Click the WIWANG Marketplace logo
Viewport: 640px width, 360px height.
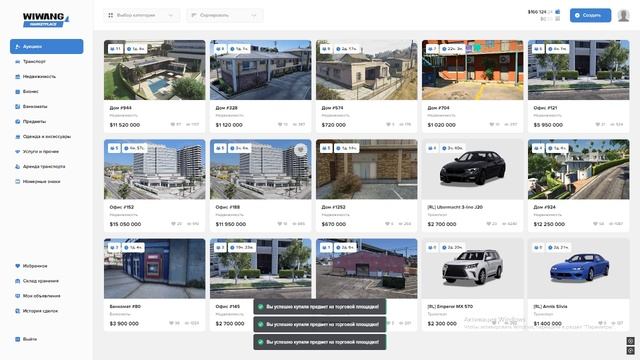[46, 20]
